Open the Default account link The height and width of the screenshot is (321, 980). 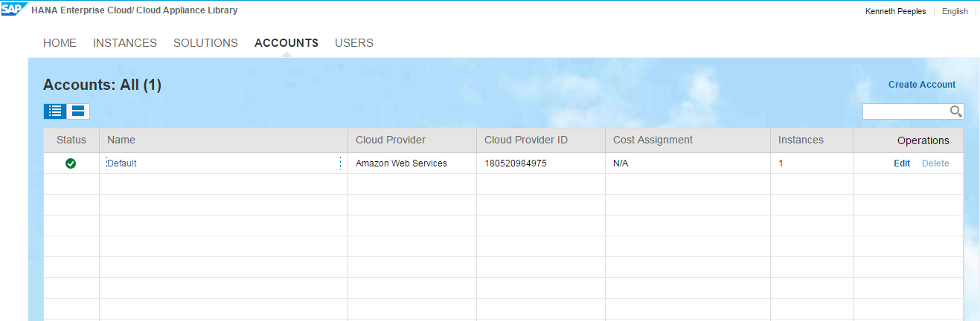tap(122, 163)
